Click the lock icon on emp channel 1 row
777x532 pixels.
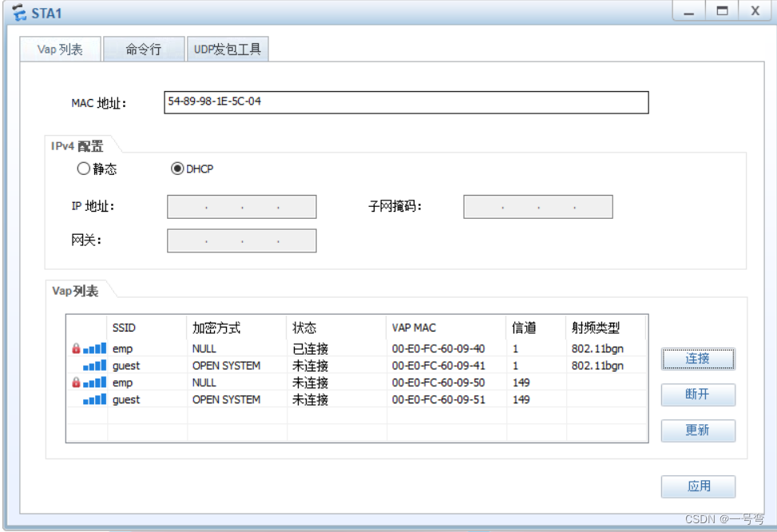pos(76,348)
